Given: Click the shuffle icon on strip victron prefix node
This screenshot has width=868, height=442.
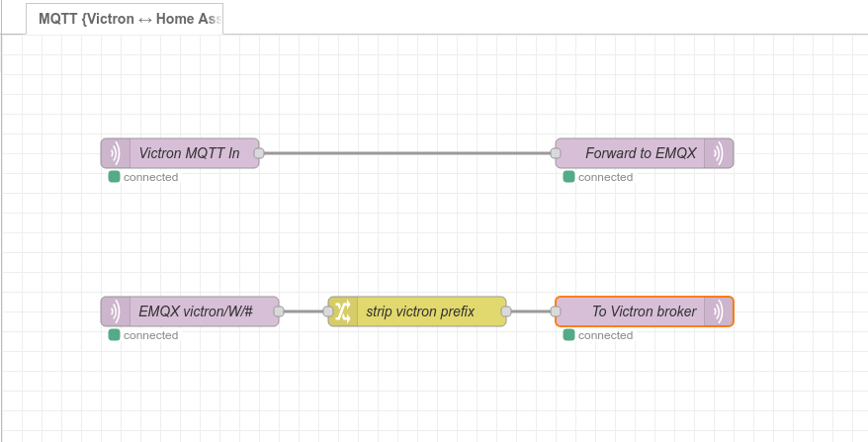Looking at the screenshot, I should pyautogui.click(x=342, y=311).
